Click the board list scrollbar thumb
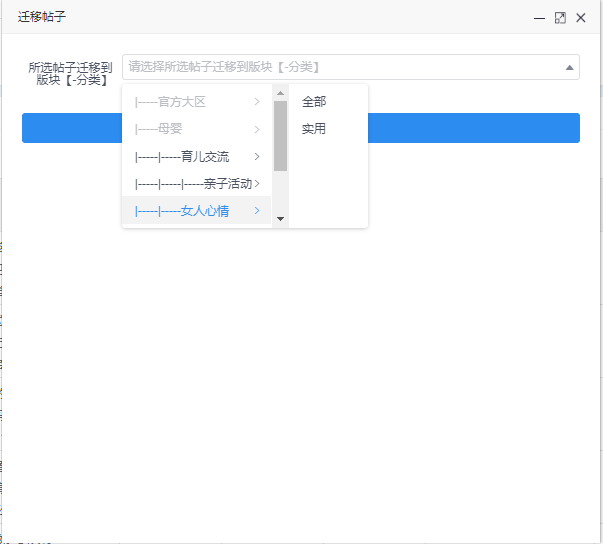 click(280, 136)
